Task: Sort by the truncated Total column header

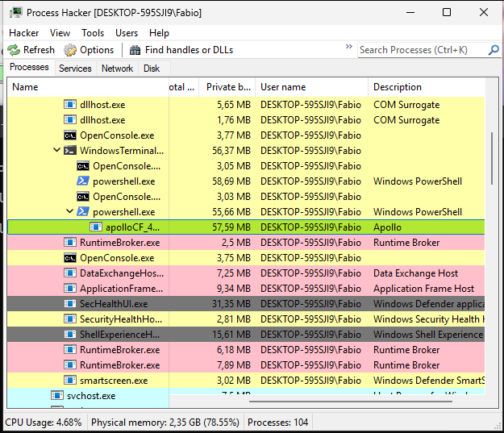Action: (184, 87)
